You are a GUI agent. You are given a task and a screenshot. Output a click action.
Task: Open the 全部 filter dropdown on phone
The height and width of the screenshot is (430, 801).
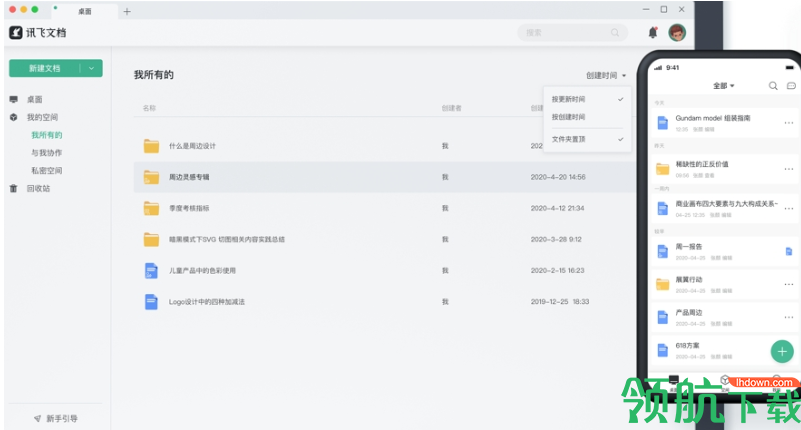tap(723, 86)
